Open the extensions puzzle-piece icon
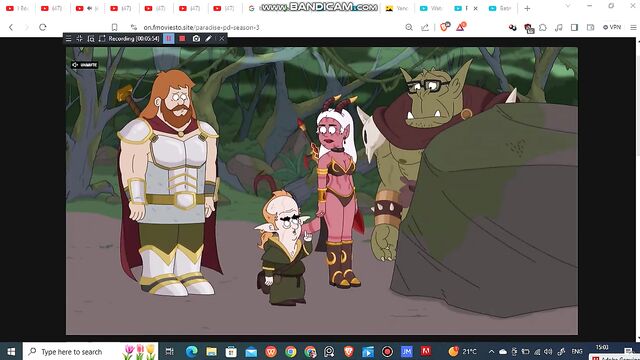The image size is (640, 360). point(543,27)
